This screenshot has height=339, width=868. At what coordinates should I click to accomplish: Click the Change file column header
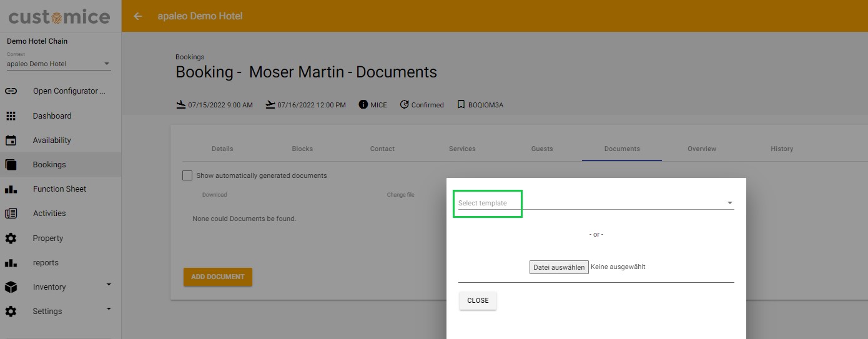click(400, 195)
